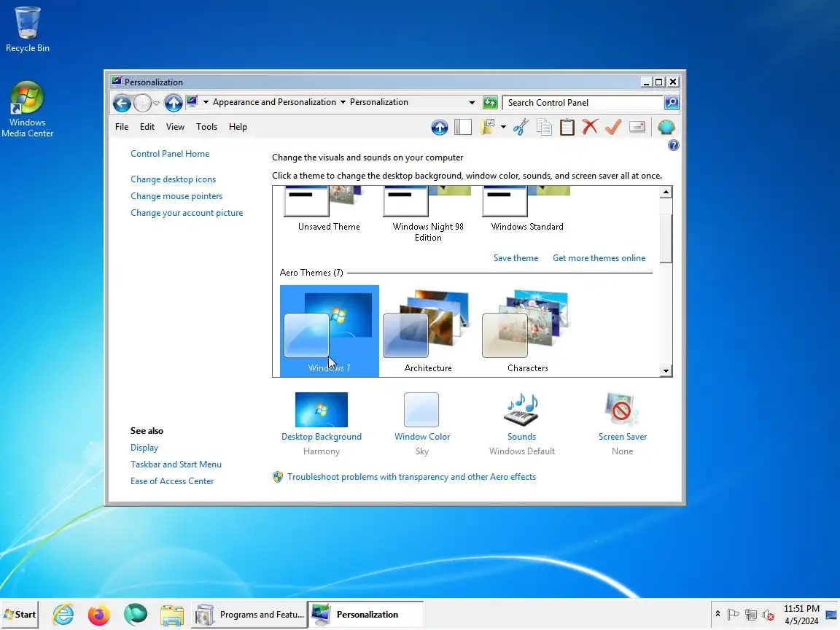This screenshot has height=630, width=840.
Task: Open the Explorer folder taskbar icon
Action: click(x=172, y=615)
